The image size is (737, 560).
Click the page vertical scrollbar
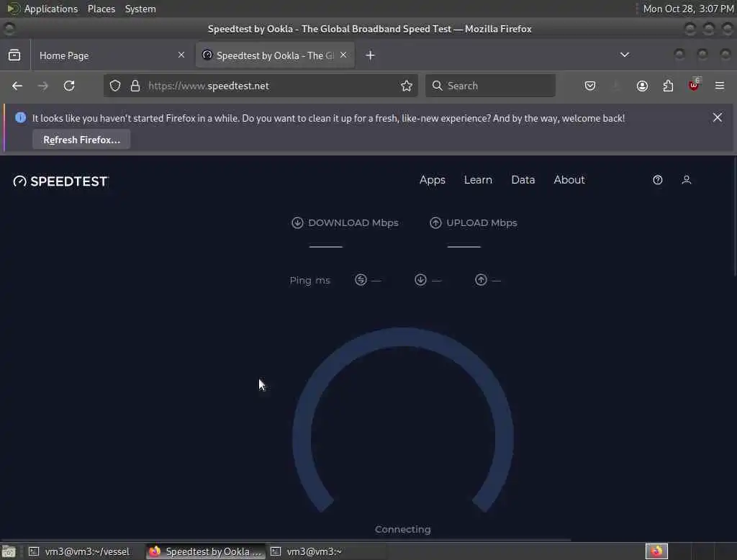click(x=734, y=216)
